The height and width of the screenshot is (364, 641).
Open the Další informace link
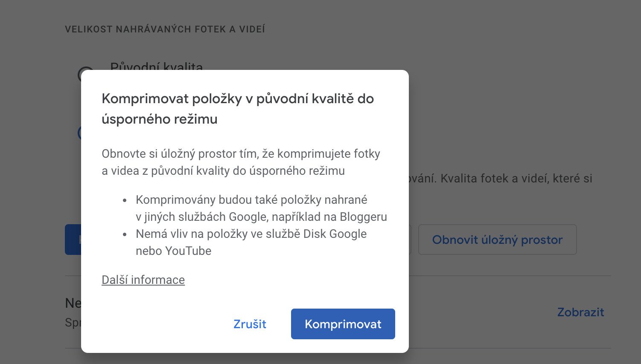(x=143, y=280)
